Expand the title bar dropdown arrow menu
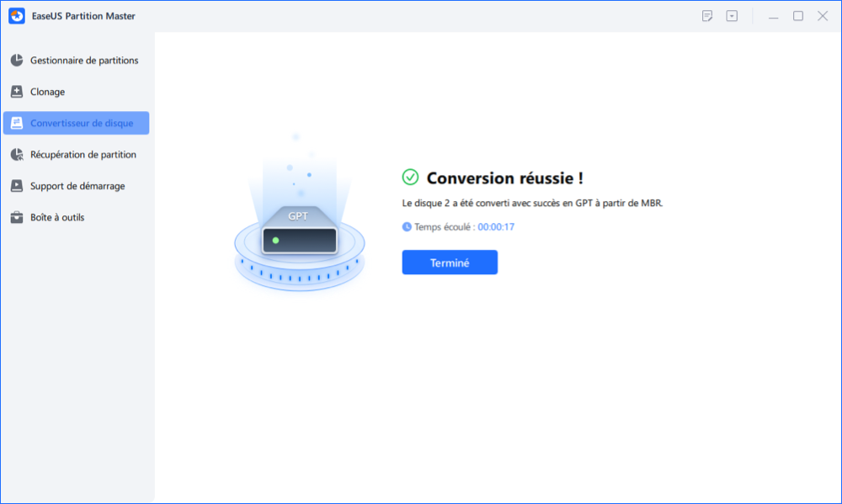The width and height of the screenshot is (842, 504). click(733, 16)
